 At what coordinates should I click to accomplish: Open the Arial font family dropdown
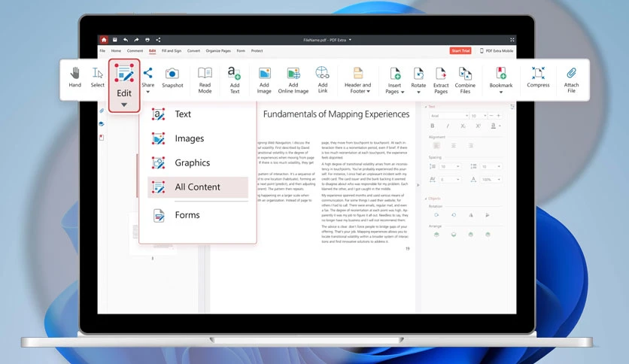(x=449, y=116)
